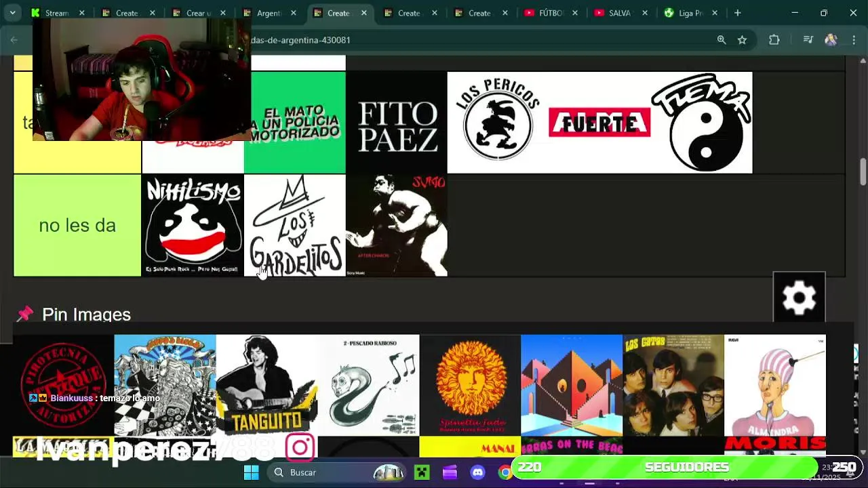
Task: Select the Nihilismo clown face image
Action: point(193,225)
